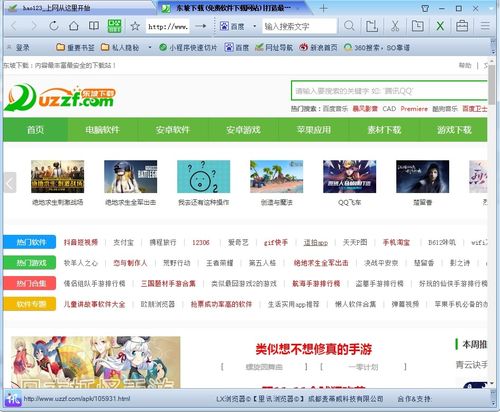The width and height of the screenshot is (500, 412).
Task: Open the 360搜索 bookmark
Action: coord(377,48)
